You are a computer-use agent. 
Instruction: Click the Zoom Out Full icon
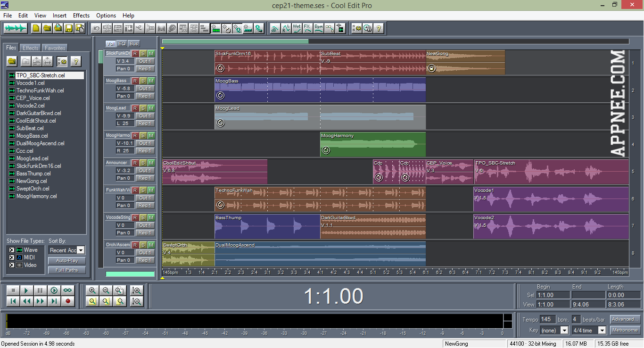(120, 290)
